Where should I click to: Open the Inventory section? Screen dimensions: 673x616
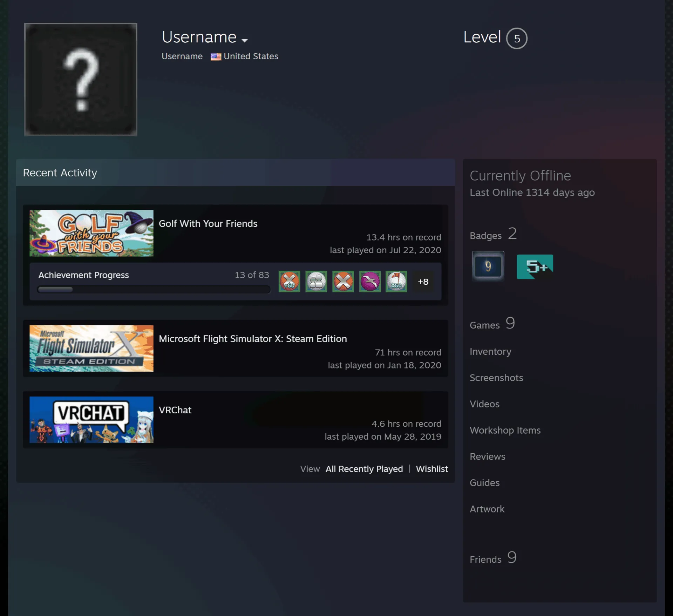[x=490, y=351]
